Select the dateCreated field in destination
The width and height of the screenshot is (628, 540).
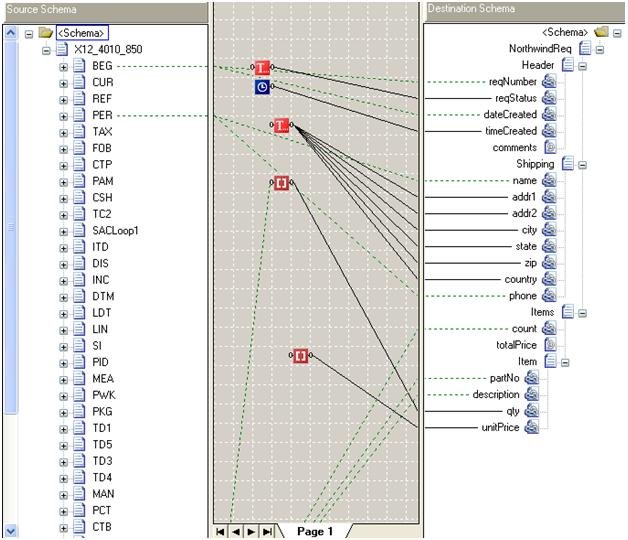pyautogui.click(x=510, y=115)
